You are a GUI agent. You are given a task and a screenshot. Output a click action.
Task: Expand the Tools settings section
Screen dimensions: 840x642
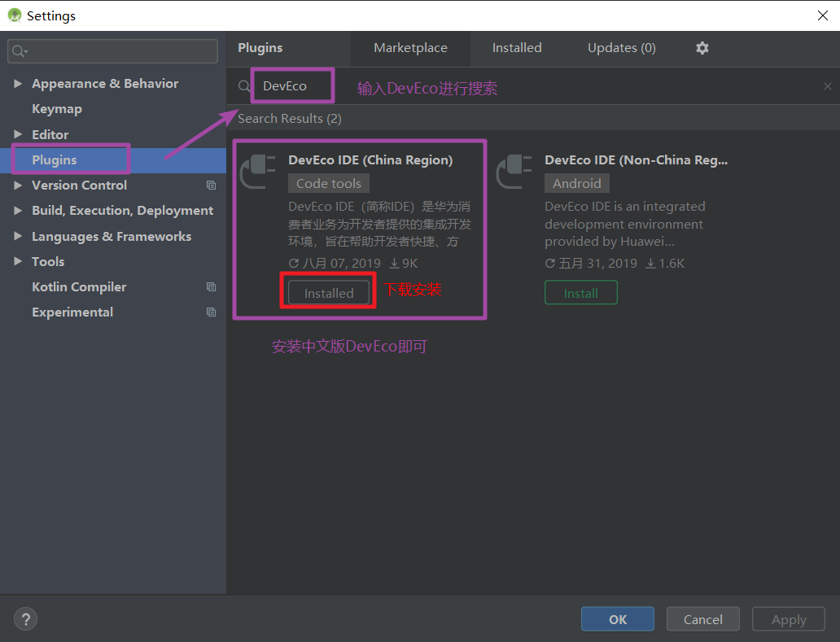(18, 261)
